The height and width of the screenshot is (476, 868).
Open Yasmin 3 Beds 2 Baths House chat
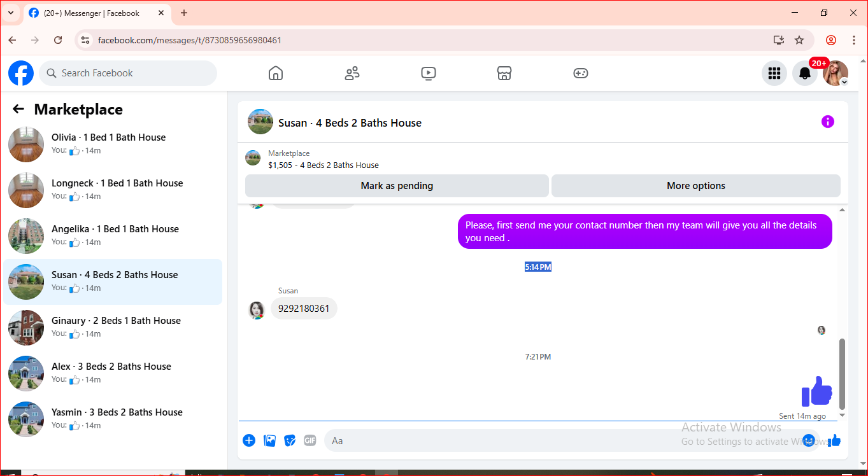click(113, 419)
